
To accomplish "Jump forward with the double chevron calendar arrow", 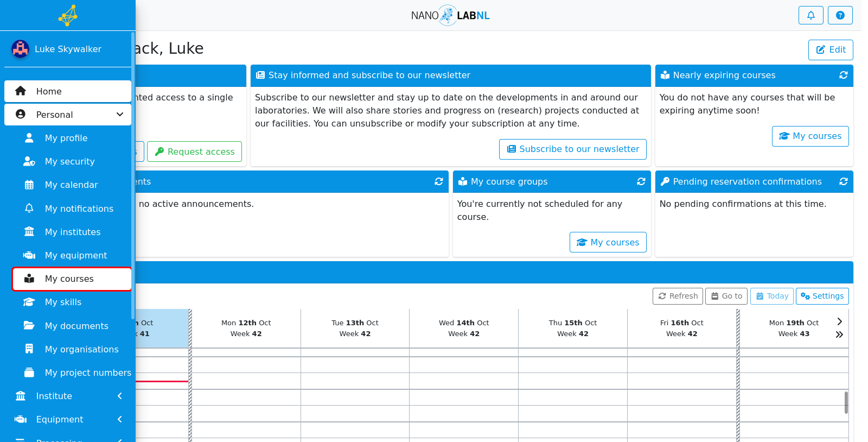I will [839, 334].
